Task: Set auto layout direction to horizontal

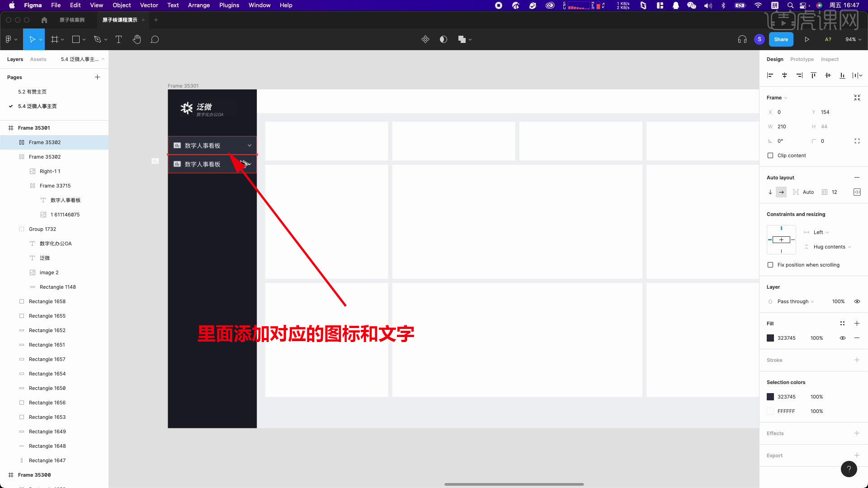Action: [781, 192]
